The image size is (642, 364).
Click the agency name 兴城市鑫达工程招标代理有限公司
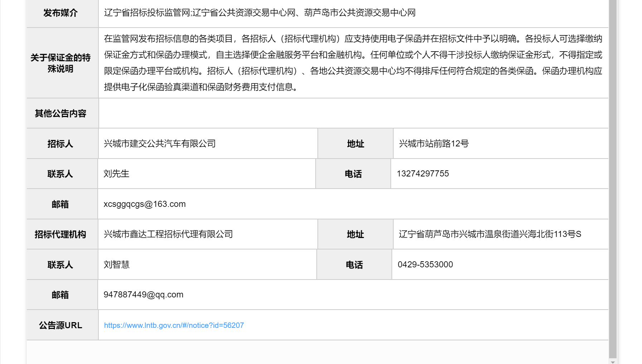tap(168, 234)
